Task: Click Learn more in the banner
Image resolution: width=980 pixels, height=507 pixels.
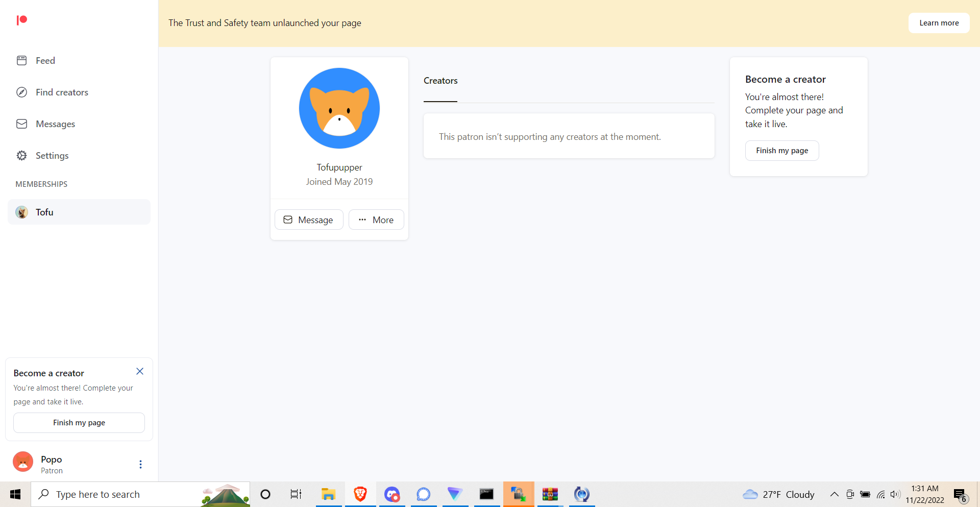Action: pos(939,23)
